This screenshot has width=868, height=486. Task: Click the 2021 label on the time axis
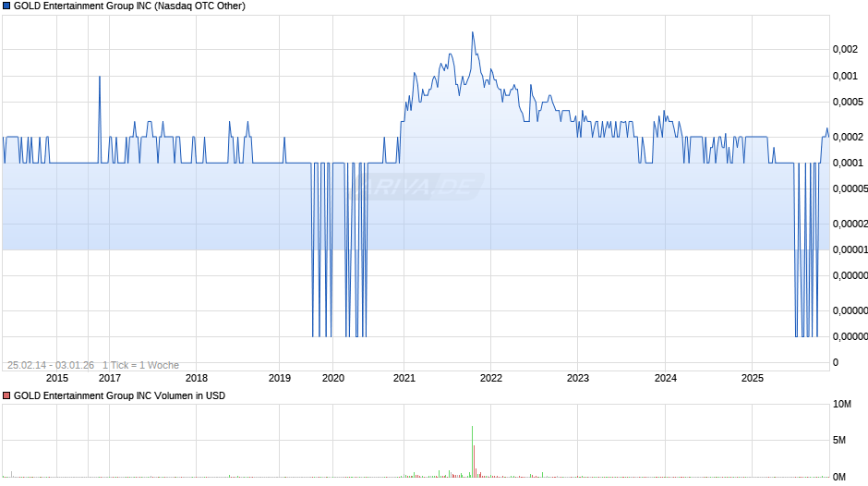point(404,378)
